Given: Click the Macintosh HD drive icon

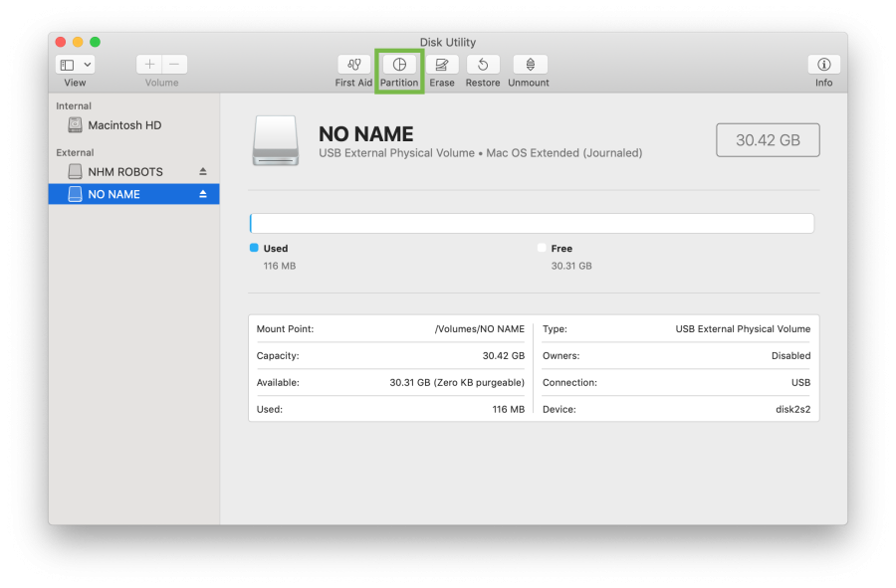Looking at the screenshot, I should 75,125.
